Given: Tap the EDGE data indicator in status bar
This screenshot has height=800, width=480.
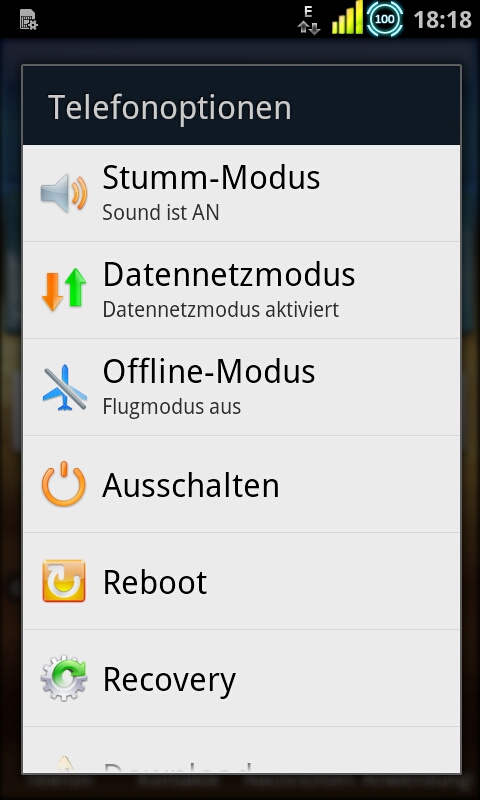Looking at the screenshot, I should click(x=309, y=20).
